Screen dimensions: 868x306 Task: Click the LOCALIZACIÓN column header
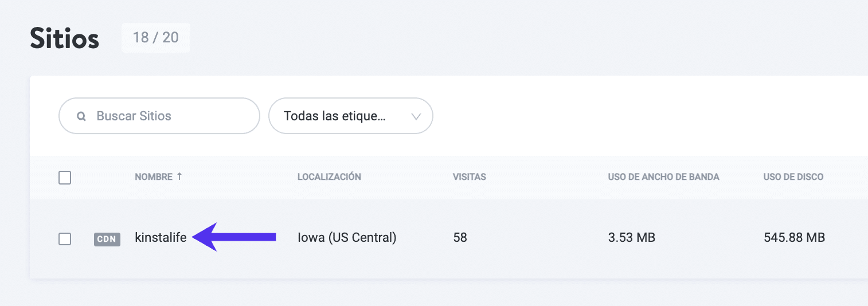(329, 177)
